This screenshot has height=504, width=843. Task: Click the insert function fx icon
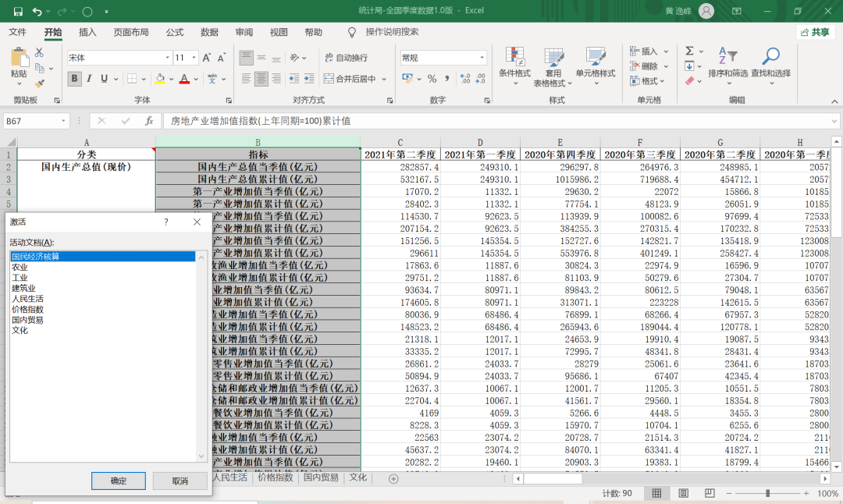[x=149, y=122]
